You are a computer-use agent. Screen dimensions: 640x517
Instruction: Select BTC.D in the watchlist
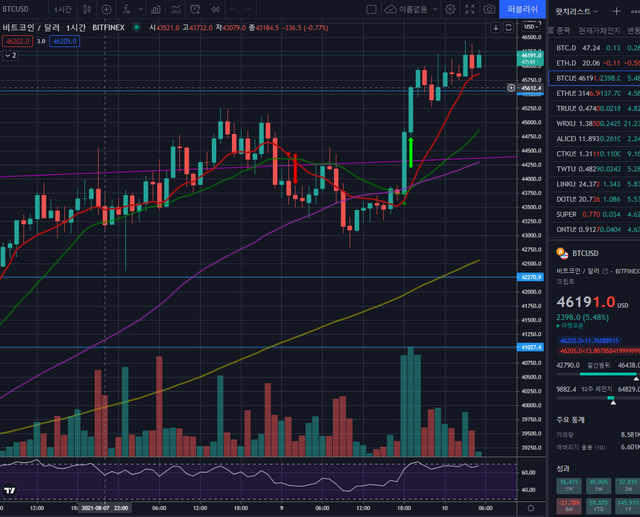click(x=594, y=48)
